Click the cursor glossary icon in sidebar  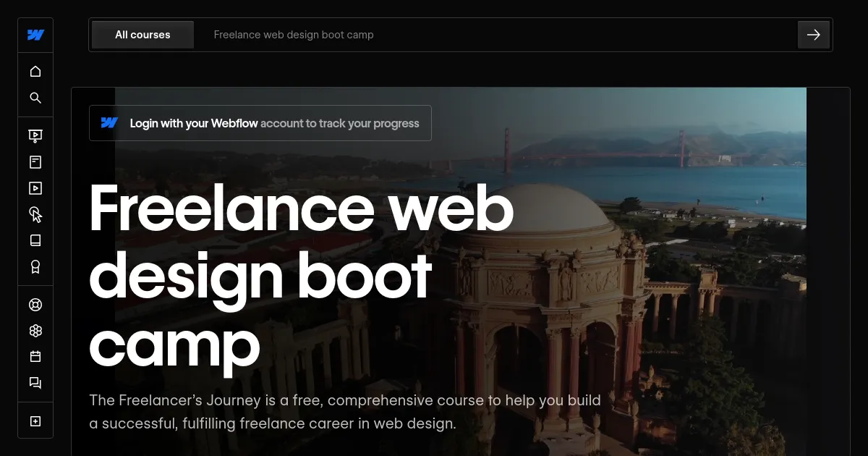(35, 214)
